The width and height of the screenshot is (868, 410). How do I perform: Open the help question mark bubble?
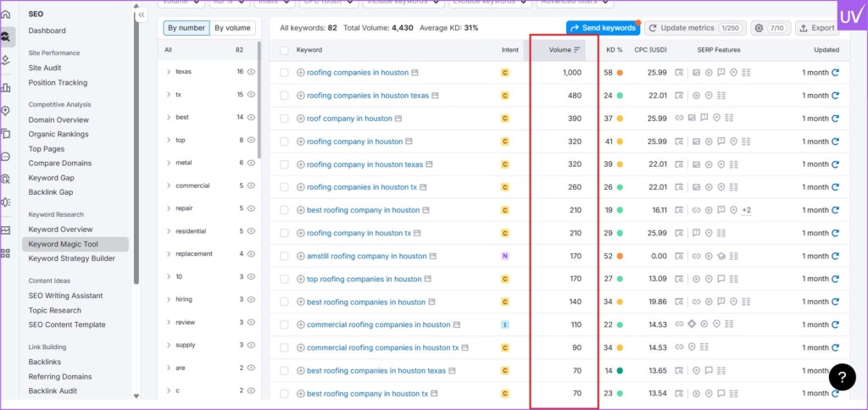[843, 377]
